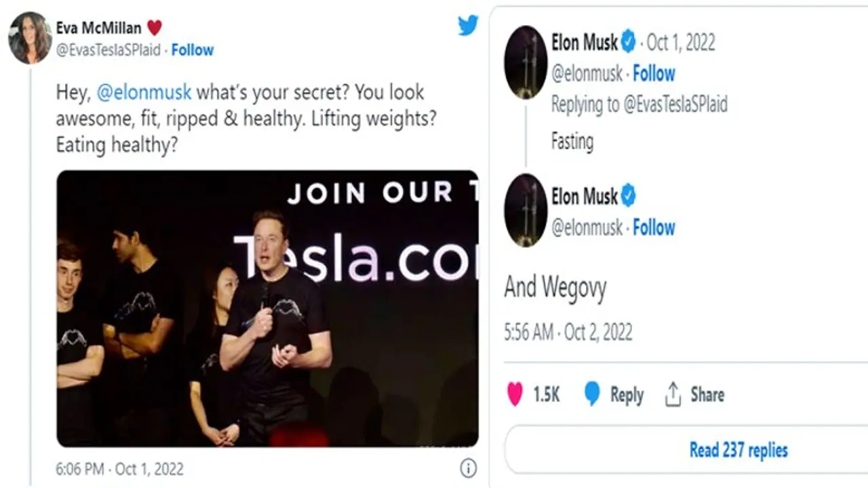
Task: Click the blue reply bubble icon
Action: tap(592, 394)
